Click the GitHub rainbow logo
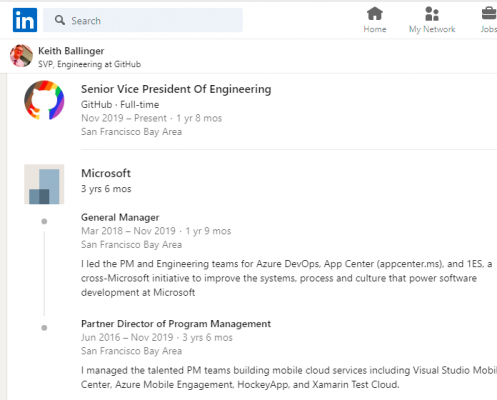497x400 pixels. point(44,100)
